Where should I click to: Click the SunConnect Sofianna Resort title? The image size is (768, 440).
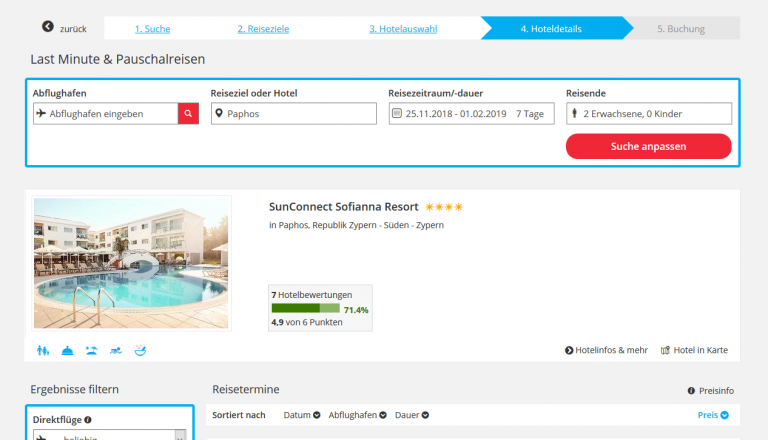343,207
